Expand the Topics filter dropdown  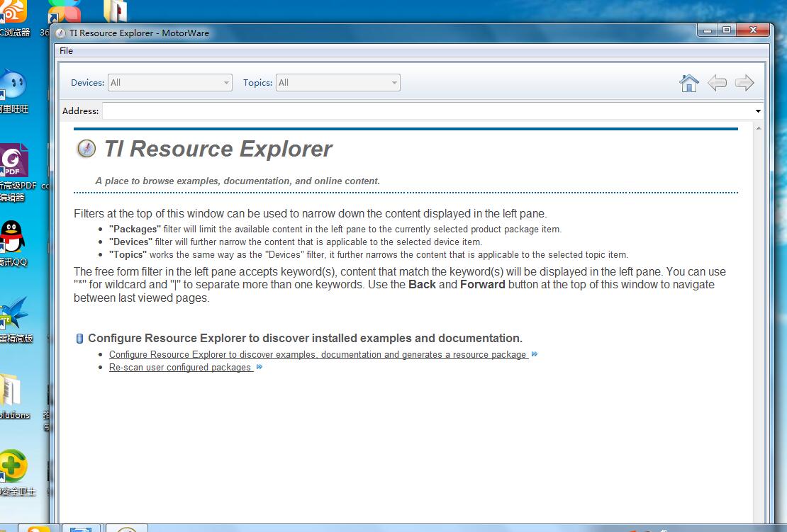(x=337, y=83)
